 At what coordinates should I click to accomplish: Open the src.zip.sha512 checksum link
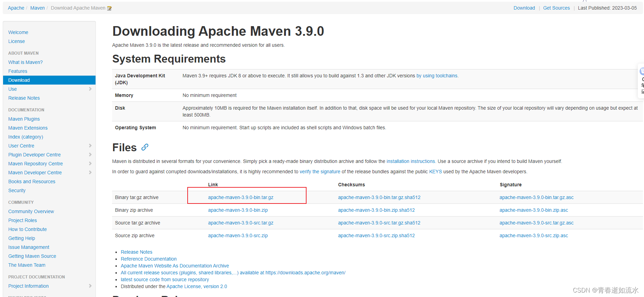tap(376, 235)
